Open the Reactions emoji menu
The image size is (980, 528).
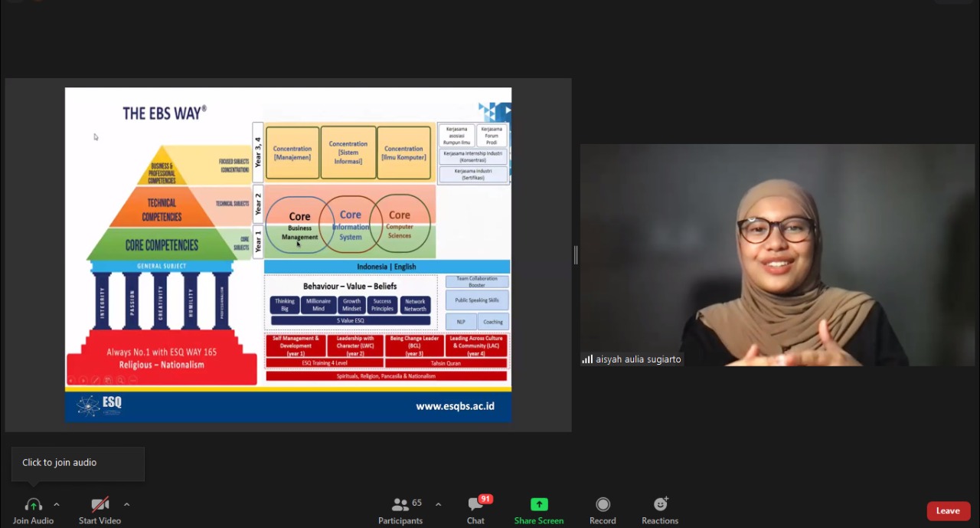(x=660, y=505)
